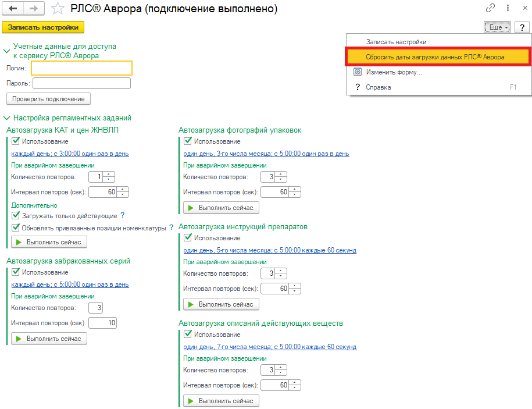Toggle 'Использование' for КАТ и цен ЖНВЛП
Screen dimensions: 532x409
point(16,141)
